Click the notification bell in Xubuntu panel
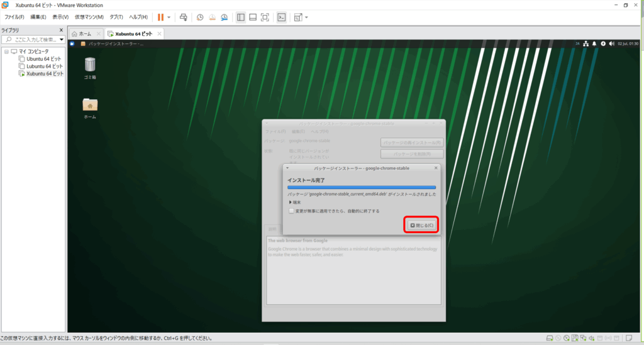Image resolution: width=644 pixels, height=345 pixels. 594,43
